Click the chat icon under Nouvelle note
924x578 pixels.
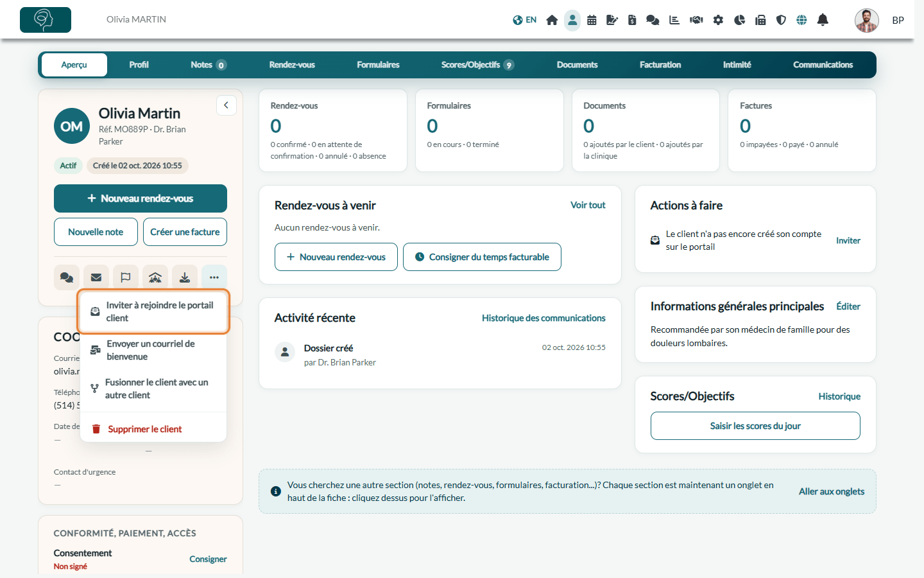point(67,277)
